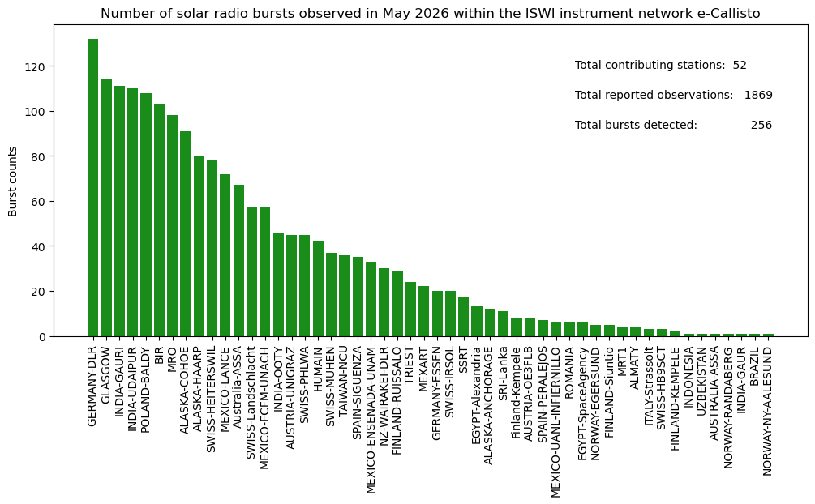Click the TRIEST bar
The height and width of the screenshot is (504, 815).
(x=410, y=310)
